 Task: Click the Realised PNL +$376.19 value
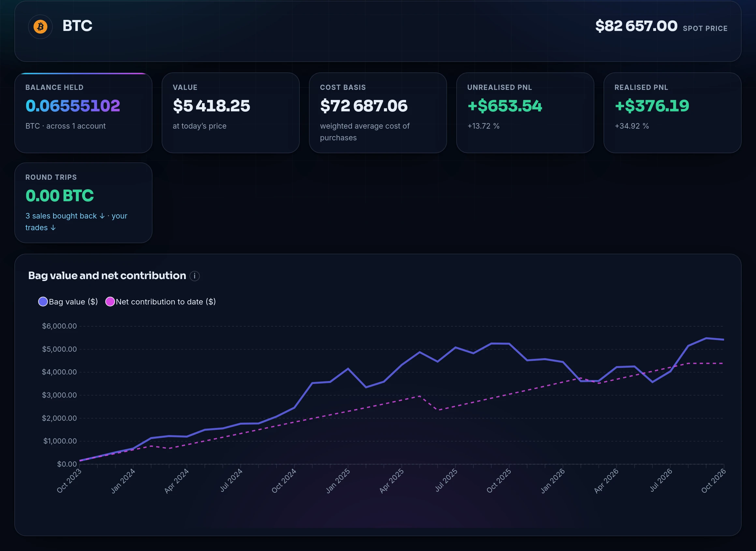pyautogui.click(x=652, y=106)
